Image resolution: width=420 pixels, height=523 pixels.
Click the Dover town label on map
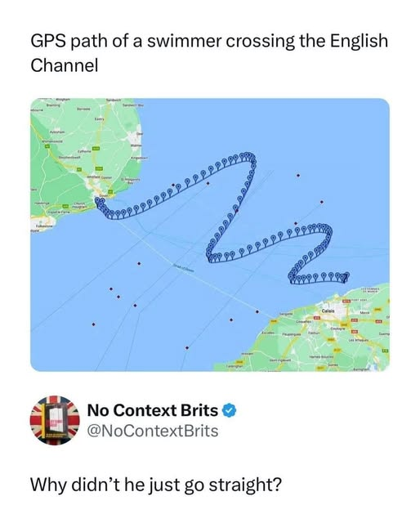104,196
